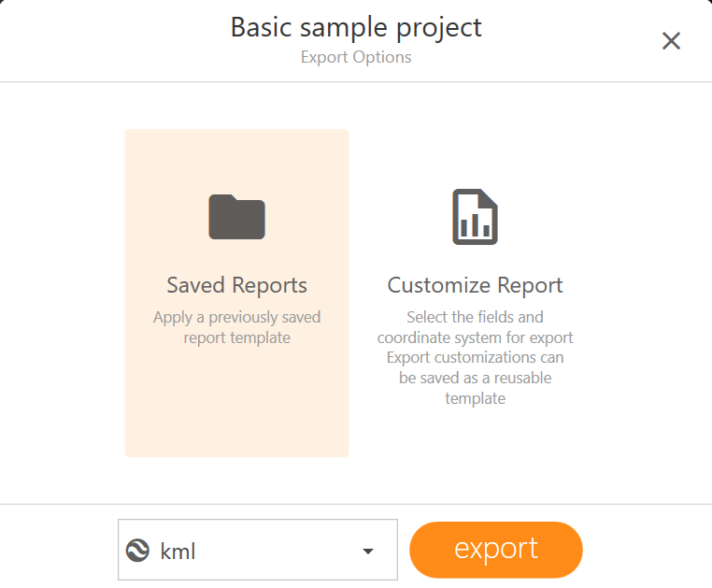Click the Customize Report description text

tap(475, 357)
